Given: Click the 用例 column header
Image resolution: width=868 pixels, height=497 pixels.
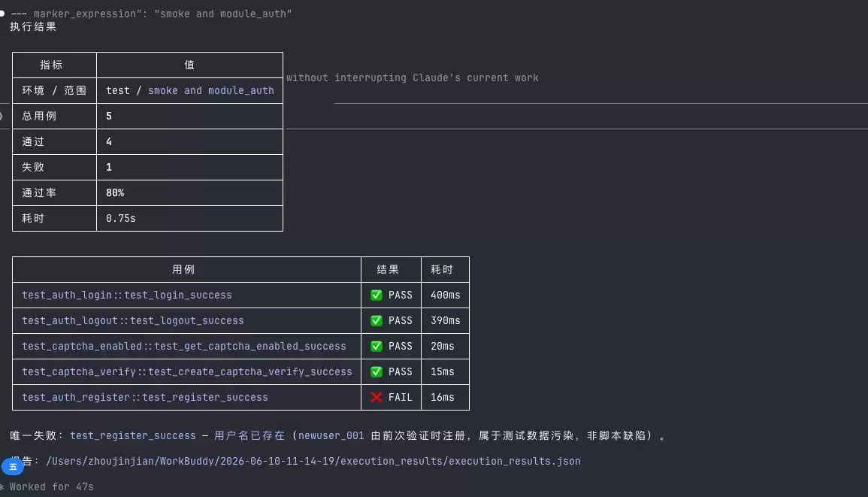Looking at the screenshot, I should tap(183, 269).
